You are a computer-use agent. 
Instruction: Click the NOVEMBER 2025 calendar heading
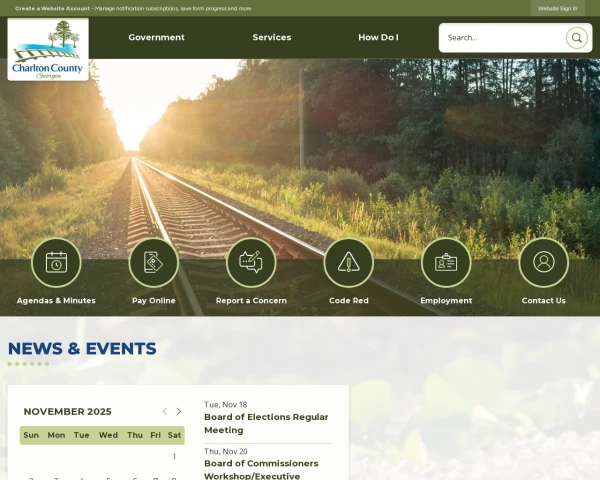point(68,411)
